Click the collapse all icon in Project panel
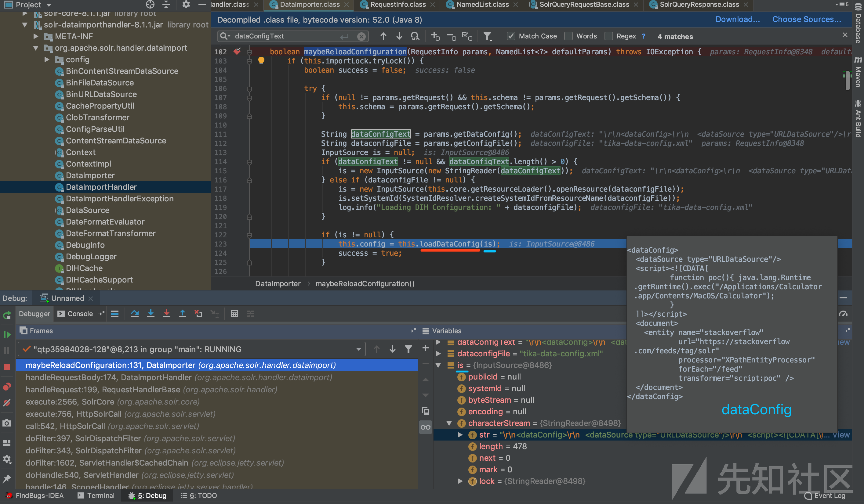 pos(166,5)
